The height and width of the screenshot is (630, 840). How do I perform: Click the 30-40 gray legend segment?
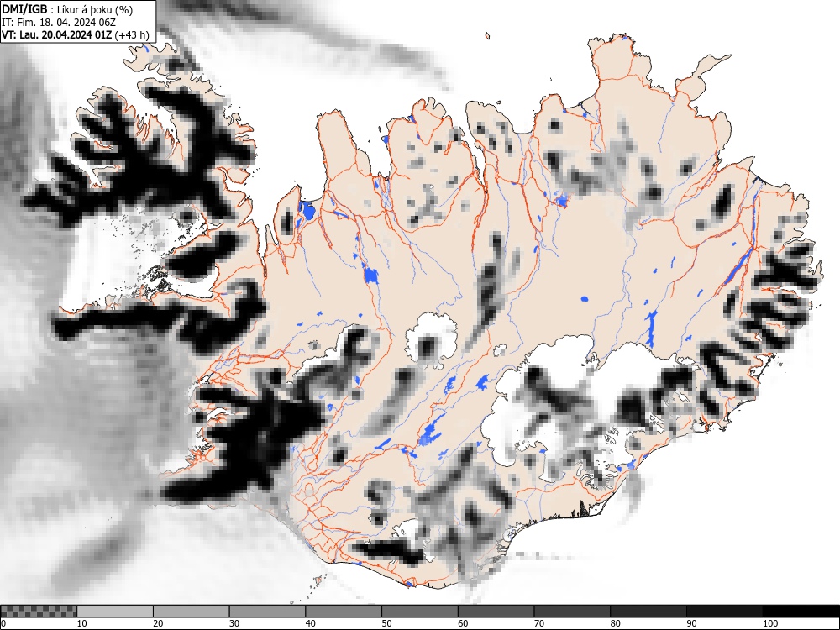267,612
